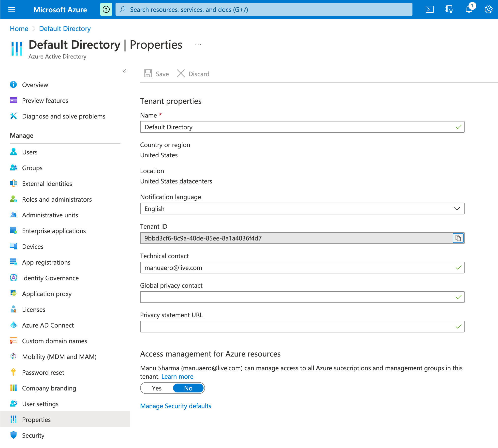Click the Global privacy contact field

pyautogui.click(x=302, y=297)
